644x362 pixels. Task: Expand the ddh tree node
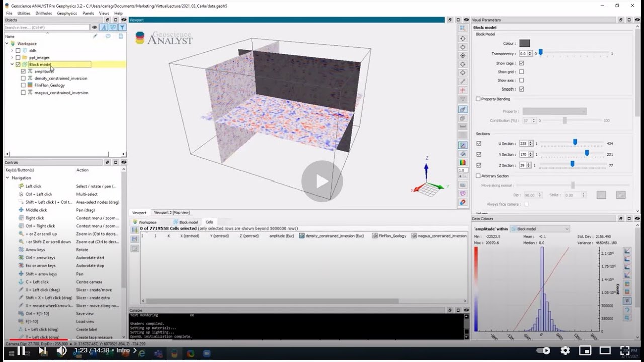pos(12,51)
